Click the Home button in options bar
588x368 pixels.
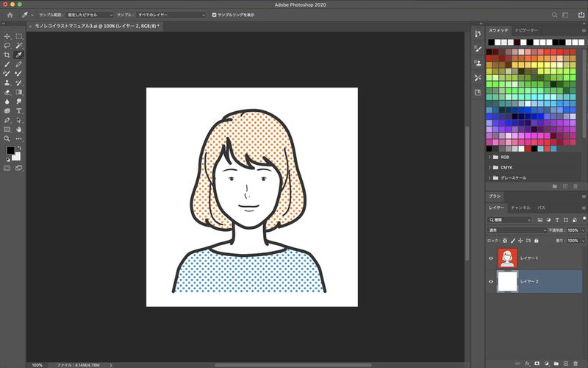(x=10, y=15)
